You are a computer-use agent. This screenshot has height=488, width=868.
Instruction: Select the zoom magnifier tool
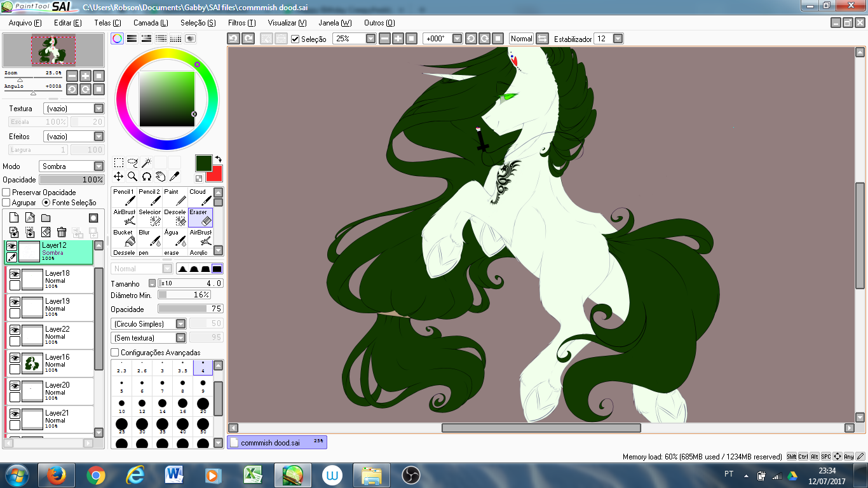tap(133, 177)
